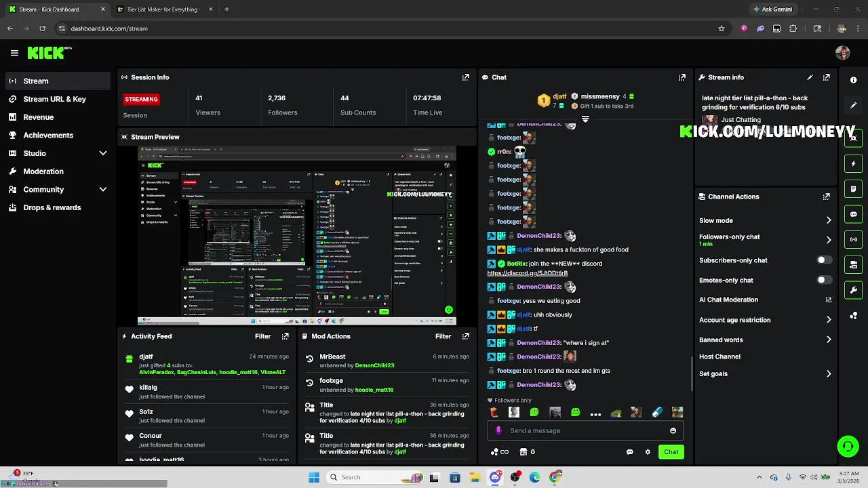868x488 pixels.
Task: Pop out the Stream info panel
Action: tap(826, 77)
